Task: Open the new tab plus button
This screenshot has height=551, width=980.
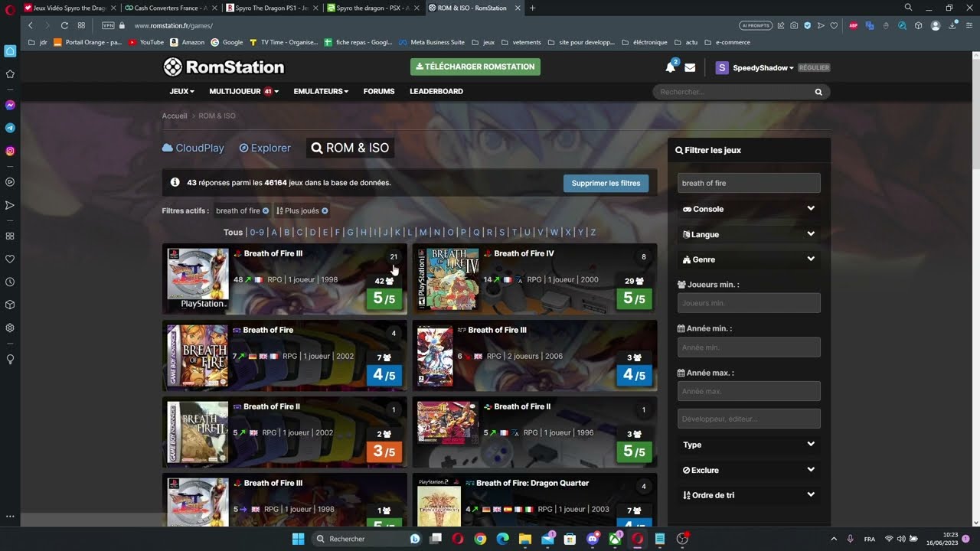Action: tap(533, 8)
